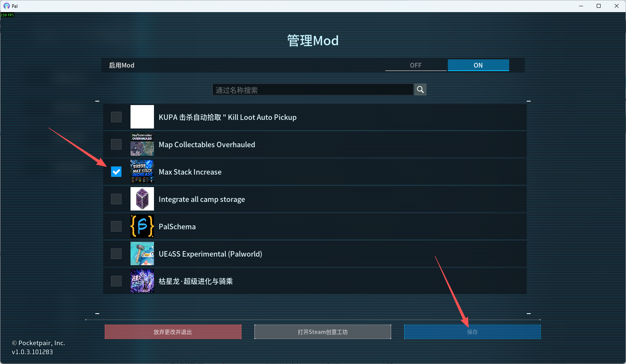The height and width of the screenshot is (364, 626).
Task: Click the KUPA Kill Loot Auto Pickup thumbnail
Action: [x=142, y=117]
